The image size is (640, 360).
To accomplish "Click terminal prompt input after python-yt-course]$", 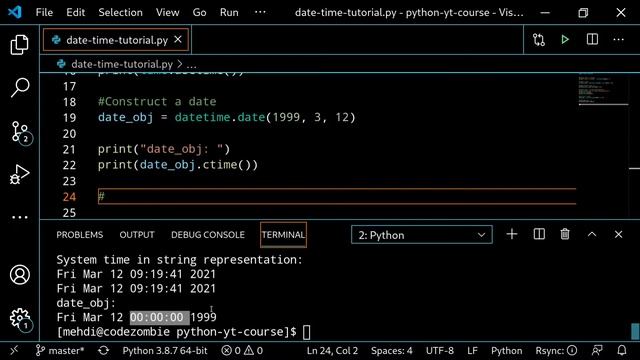I will pyautogui.click(x=307, y=332).
